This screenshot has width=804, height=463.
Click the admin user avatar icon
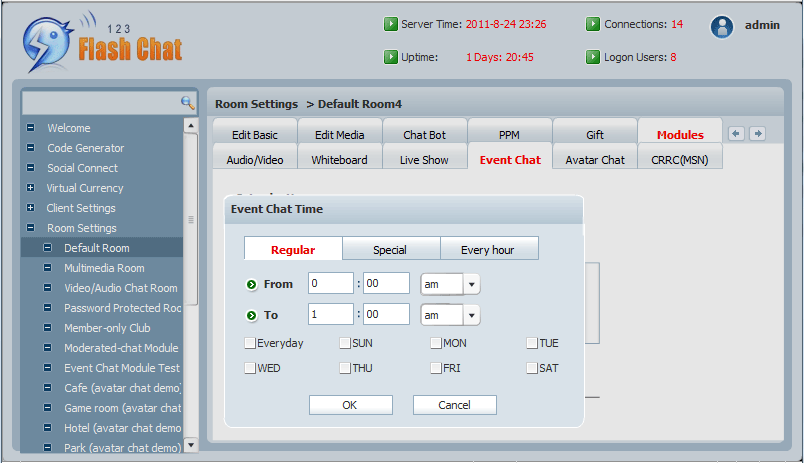coord(722,27)
